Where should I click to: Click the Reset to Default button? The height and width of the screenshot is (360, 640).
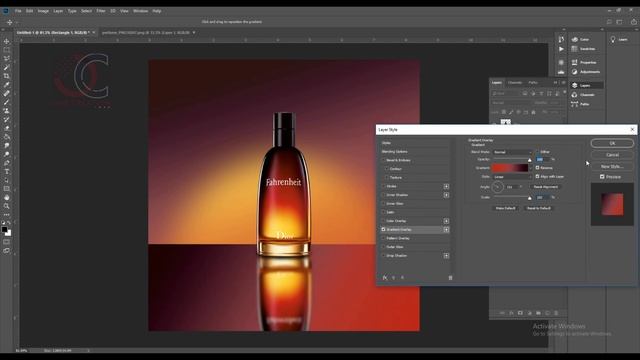click(x=539, y=208)
